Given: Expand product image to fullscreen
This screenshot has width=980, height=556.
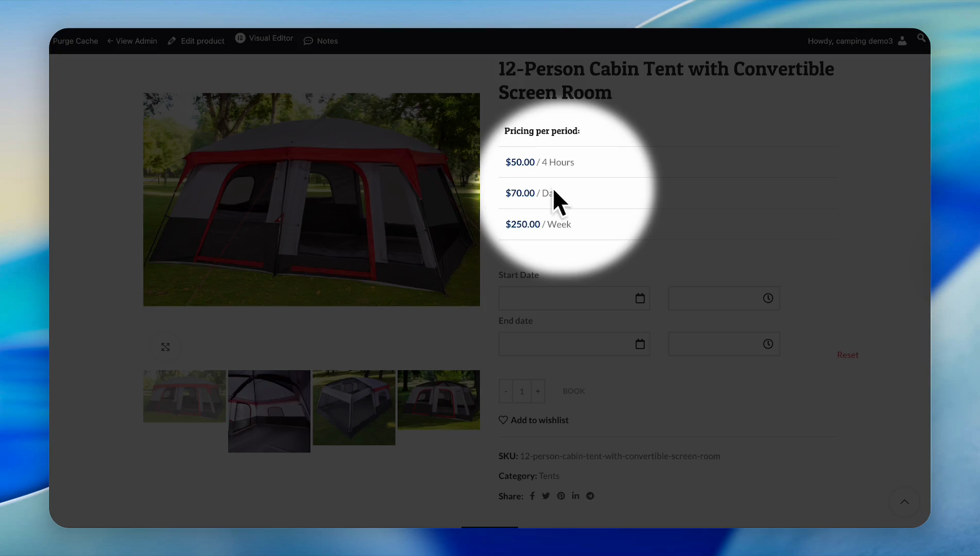Looking at the screenshot, I should (x=165, y=347).
